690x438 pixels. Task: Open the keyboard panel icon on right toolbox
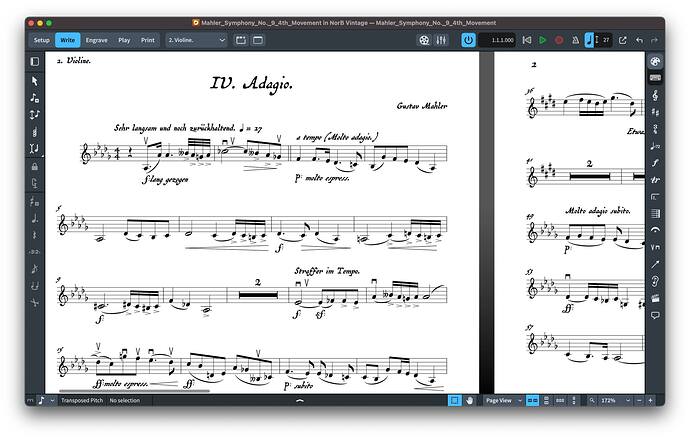[655, 78]
